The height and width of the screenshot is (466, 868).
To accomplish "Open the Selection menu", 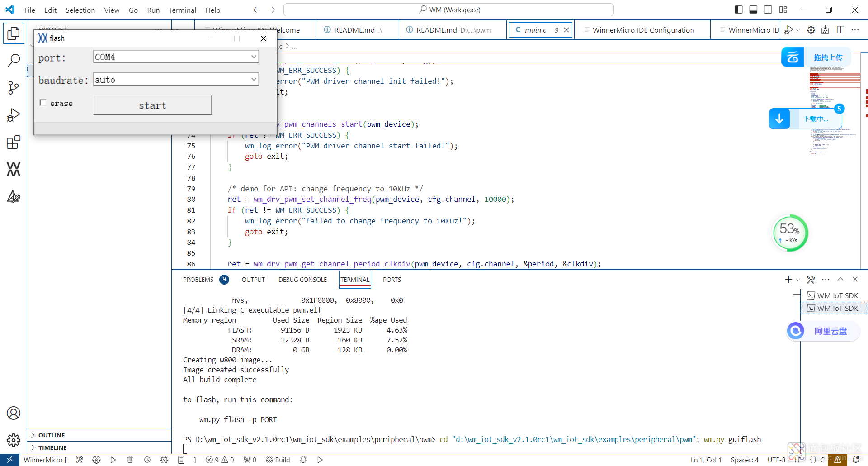I will pyautogui.click(x=80, y=10).
